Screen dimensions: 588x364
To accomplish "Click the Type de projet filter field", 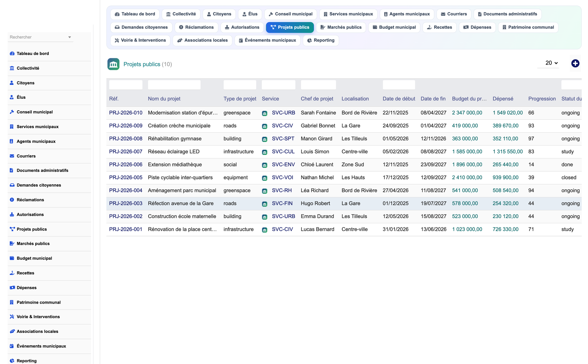I will tap(240, 85).
